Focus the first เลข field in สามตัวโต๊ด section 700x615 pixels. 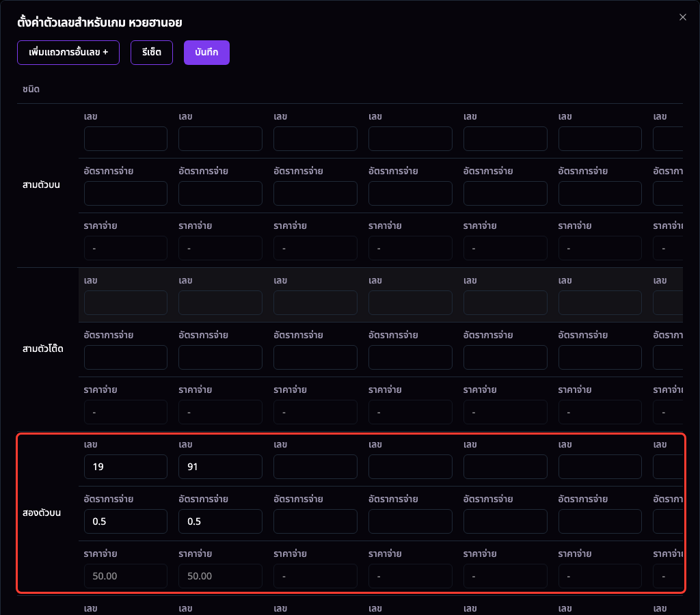click(x=126, y=303)
